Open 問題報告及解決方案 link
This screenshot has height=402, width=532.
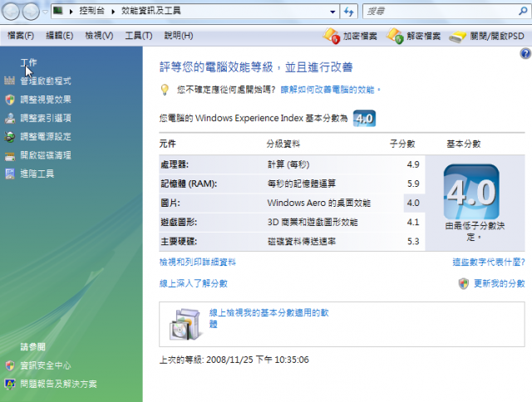tap(58, 384)
